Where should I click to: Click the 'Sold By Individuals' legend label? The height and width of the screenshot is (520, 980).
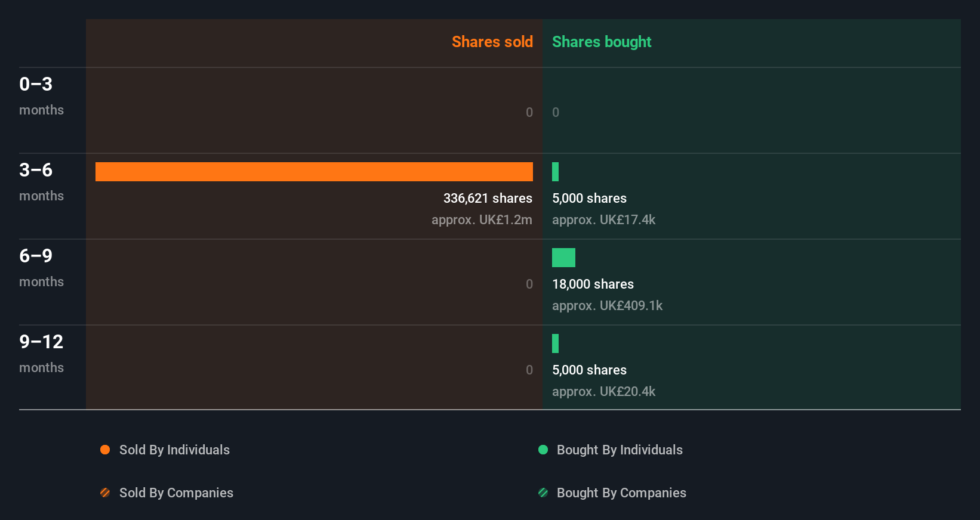[x=174, y=450]
